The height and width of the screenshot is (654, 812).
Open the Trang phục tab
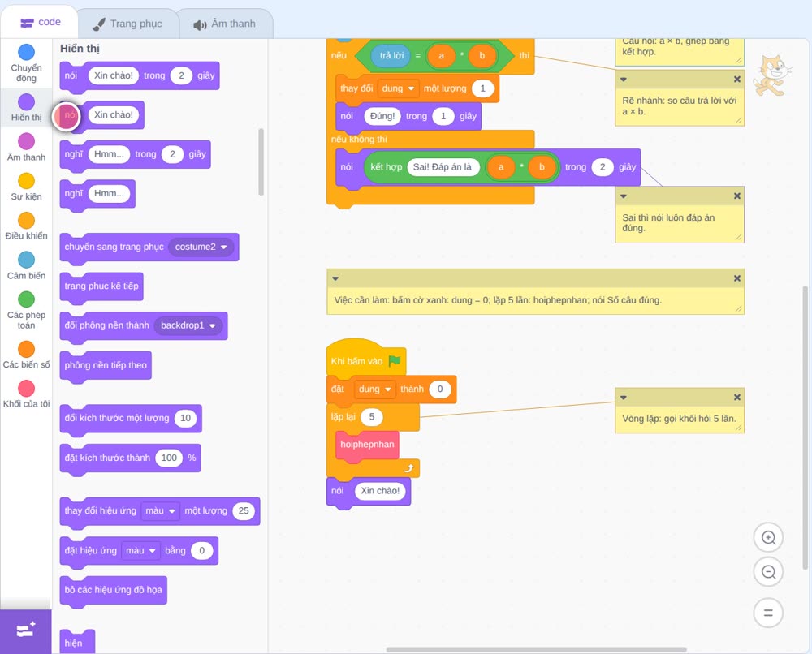click(x=127, y=24)
